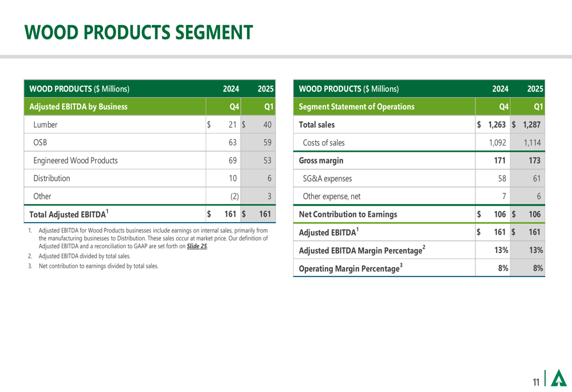This screenshot has width=572, height=392.
Task: Select the SG&A expenses row label
Action: tap(327, 179)
